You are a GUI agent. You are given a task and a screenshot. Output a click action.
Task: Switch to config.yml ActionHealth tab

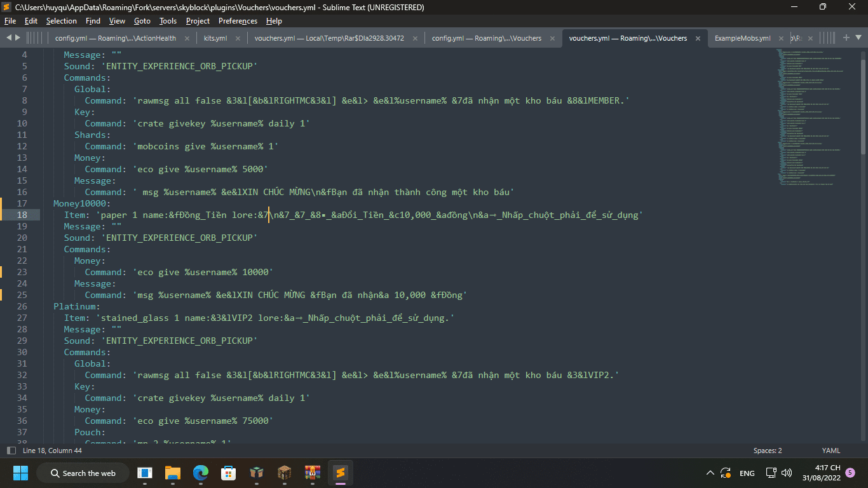116,38
